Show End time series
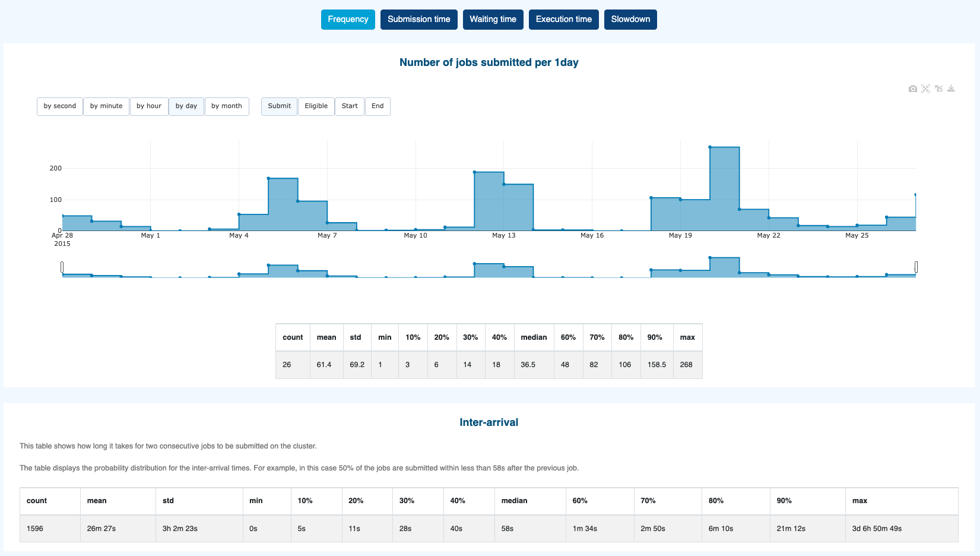Screen dimensions: 980x556 (378, 106)
